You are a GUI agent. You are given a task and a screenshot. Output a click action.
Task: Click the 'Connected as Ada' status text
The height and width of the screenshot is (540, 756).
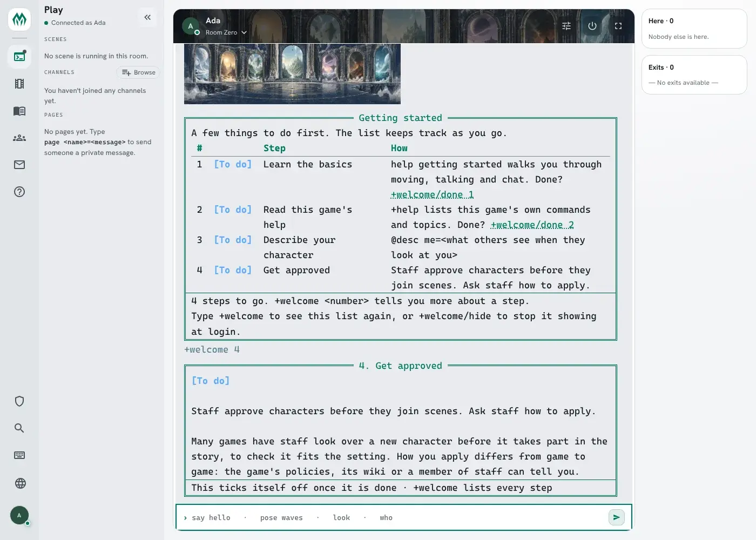click(x=78, y=23)
